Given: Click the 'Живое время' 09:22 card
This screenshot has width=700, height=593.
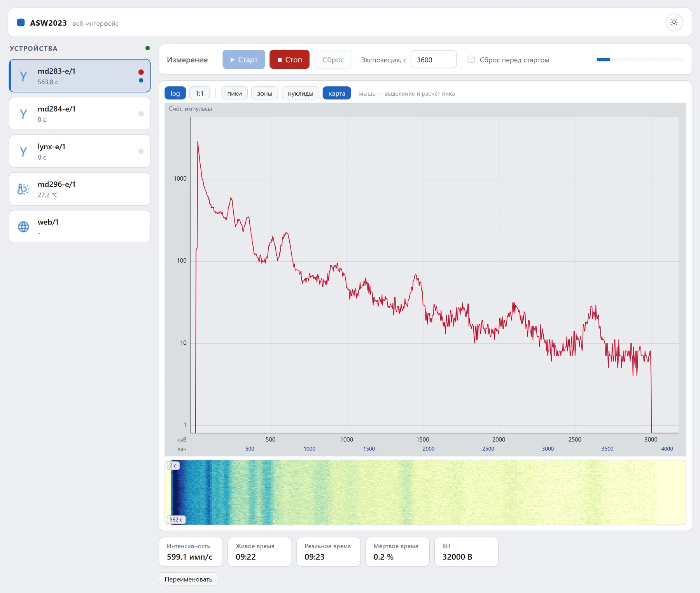Looking at the screenshot, I should (260, 552).
